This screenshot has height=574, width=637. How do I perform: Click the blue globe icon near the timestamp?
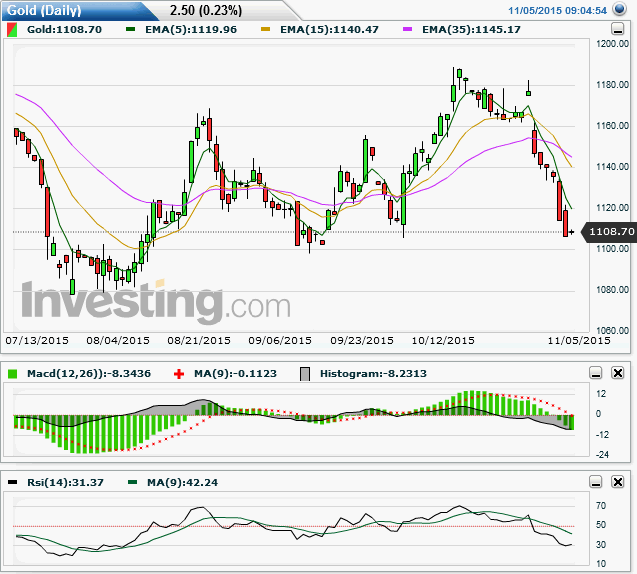point(620,9)
